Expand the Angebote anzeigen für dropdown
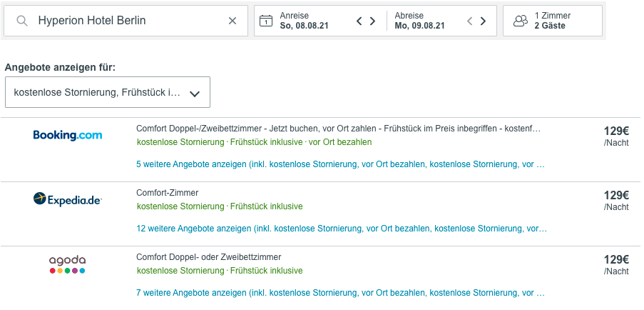 pyautogui.click(x=108, y=93)
